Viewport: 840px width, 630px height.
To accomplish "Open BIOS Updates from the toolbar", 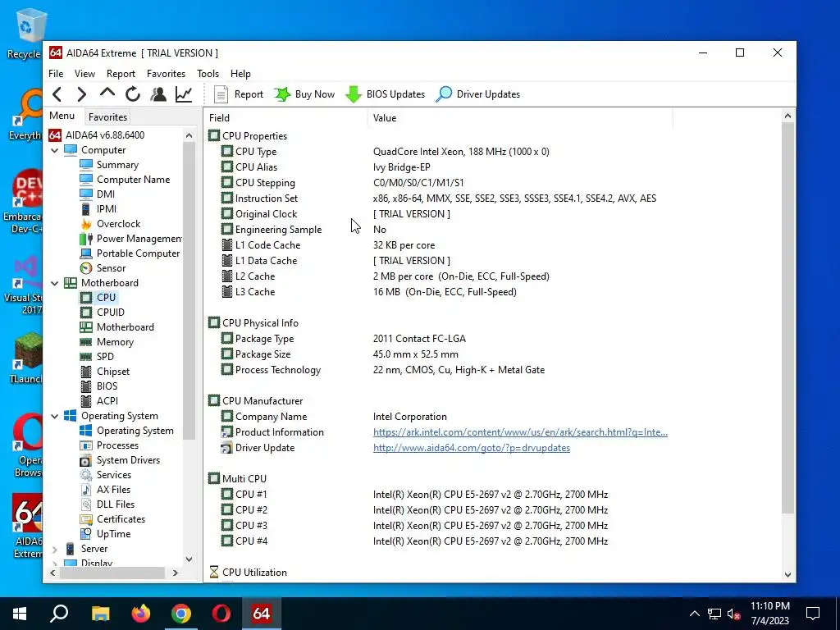I will tap(386, 94).
